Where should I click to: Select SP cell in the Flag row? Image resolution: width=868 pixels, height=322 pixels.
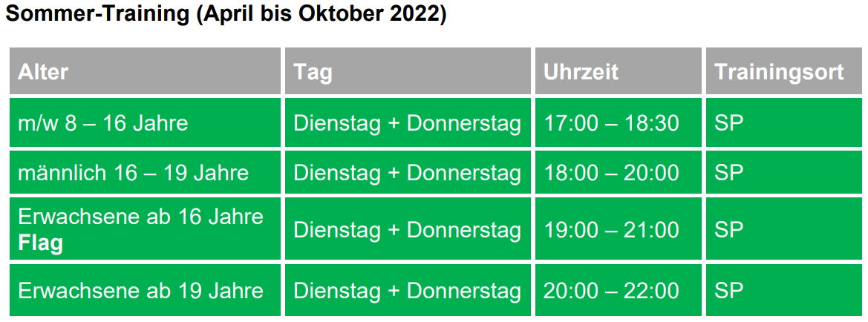pyautogui.click(x=784, y=229)
